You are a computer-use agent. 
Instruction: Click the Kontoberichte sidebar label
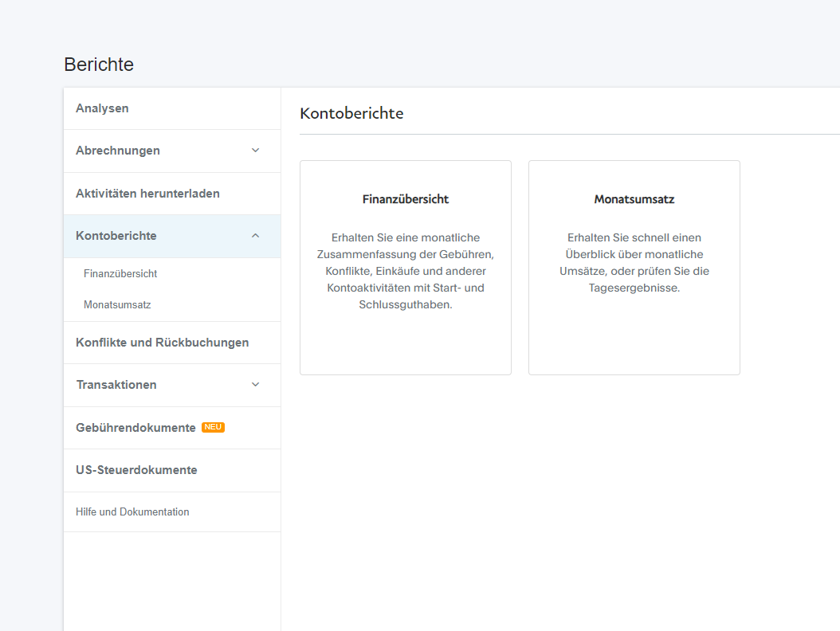pos(116,236)
